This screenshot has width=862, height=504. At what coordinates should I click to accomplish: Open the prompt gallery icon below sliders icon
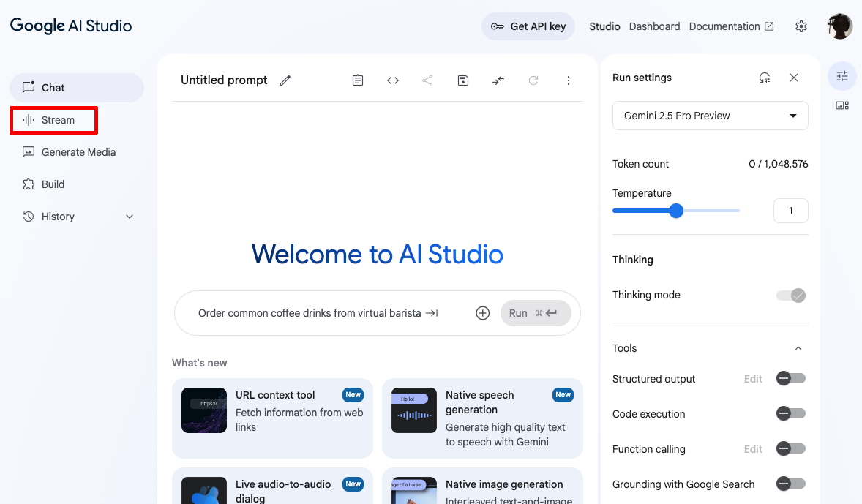(842, 105)
